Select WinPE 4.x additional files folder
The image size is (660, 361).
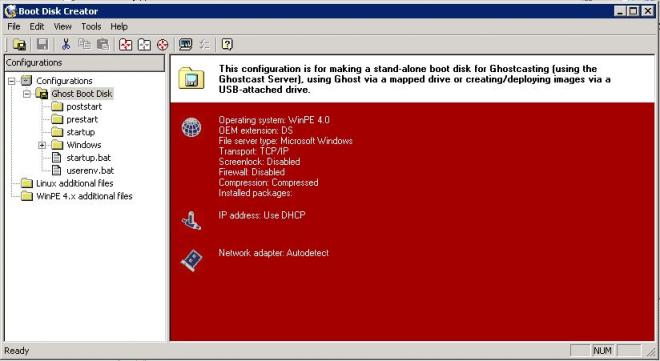coord(84,196)
